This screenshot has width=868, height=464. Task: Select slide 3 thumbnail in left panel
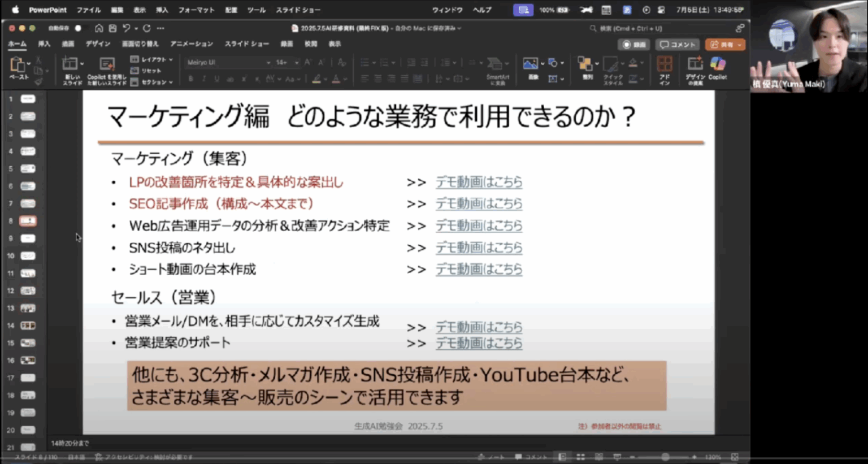[28, 133]
